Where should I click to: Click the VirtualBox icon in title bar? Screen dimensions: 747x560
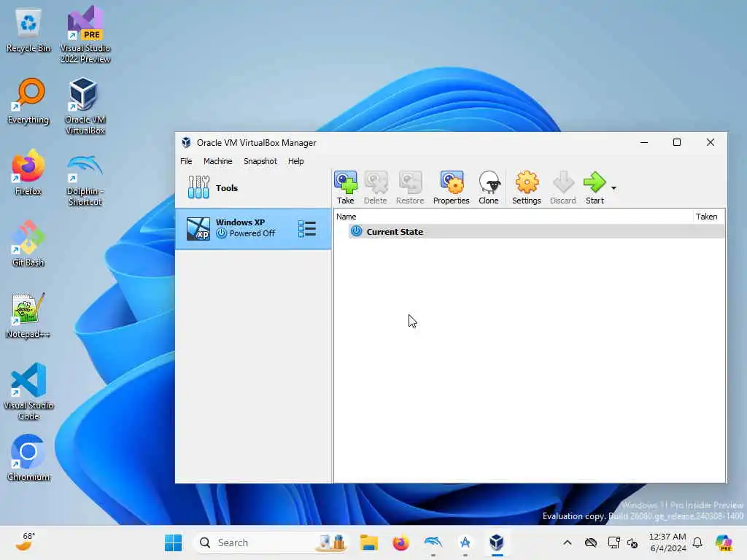186,142
